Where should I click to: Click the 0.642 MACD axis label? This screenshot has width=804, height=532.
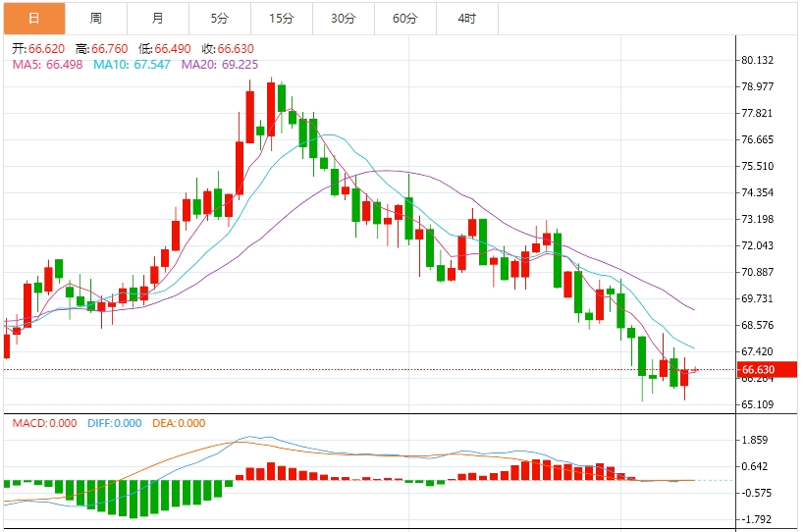[x=755, y=466]
